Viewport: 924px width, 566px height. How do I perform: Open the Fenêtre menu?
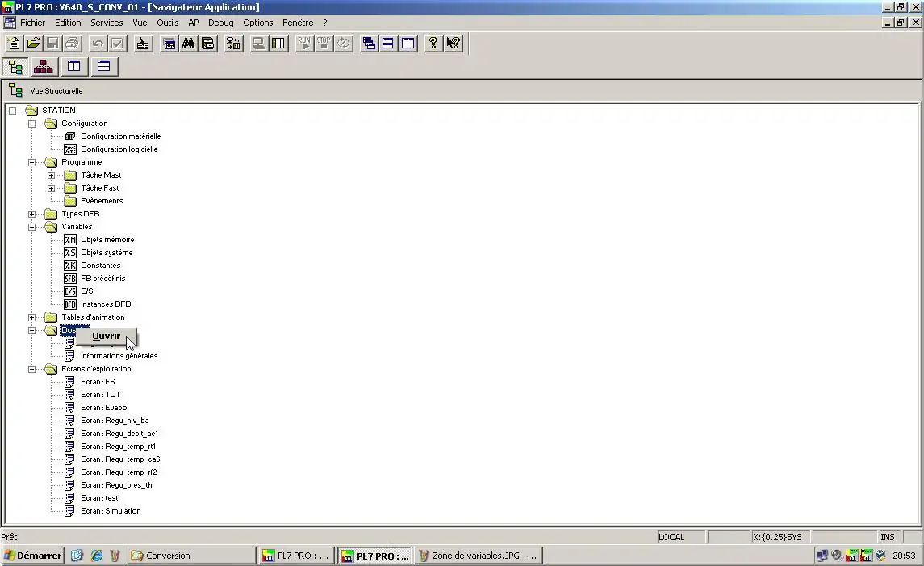[298, 23]
